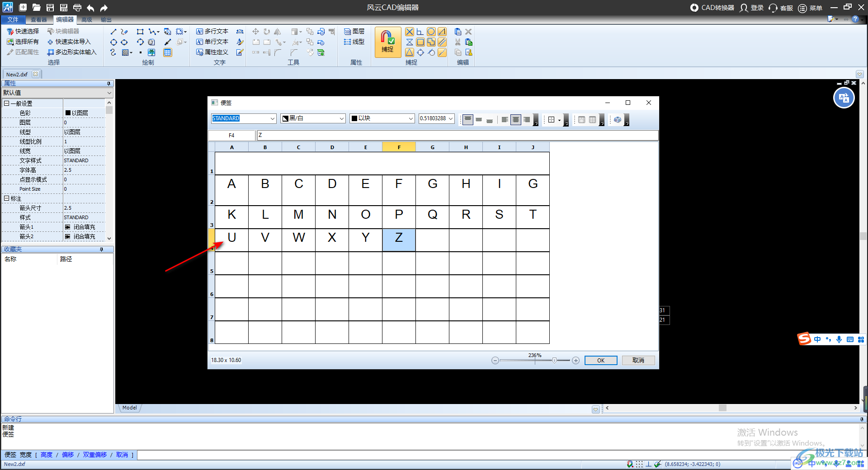Screen dimensions: 868x470
Task: Toggle center horizontal text alignment
Action: pos(515,120)
